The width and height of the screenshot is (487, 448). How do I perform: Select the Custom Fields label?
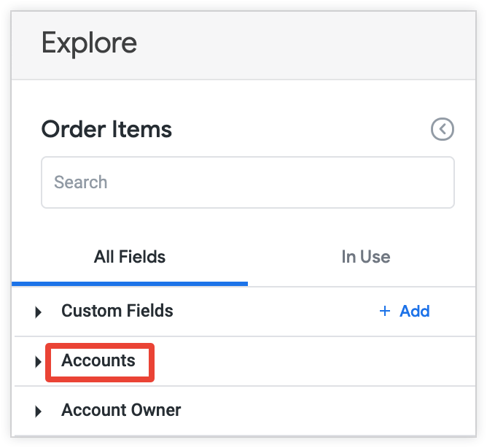coord(117,311)
